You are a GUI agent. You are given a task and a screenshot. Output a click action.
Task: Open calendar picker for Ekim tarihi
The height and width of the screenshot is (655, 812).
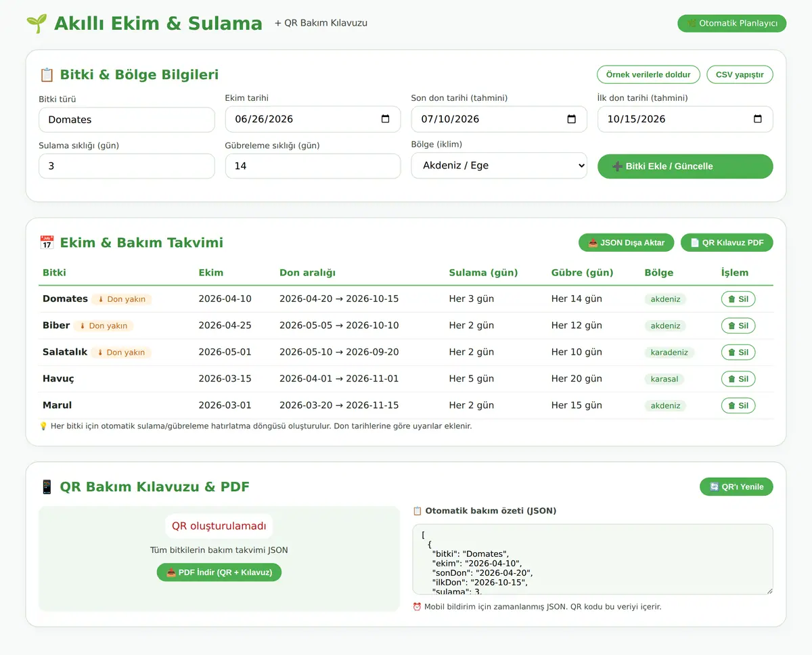point(386,119)
